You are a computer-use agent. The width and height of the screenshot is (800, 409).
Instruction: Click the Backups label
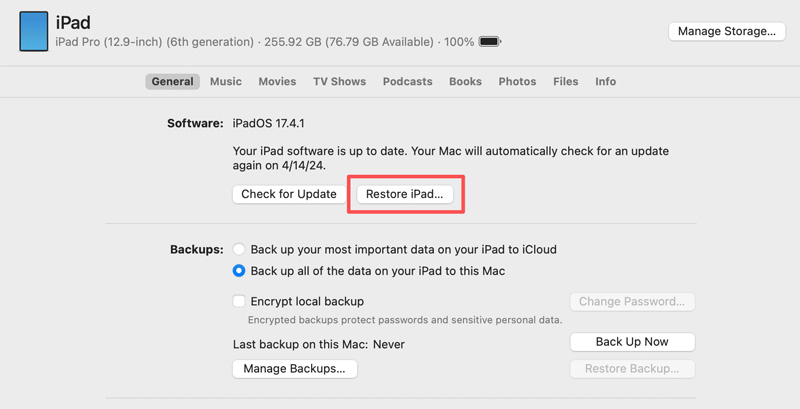pyautogui.click(x=197, y=250)
